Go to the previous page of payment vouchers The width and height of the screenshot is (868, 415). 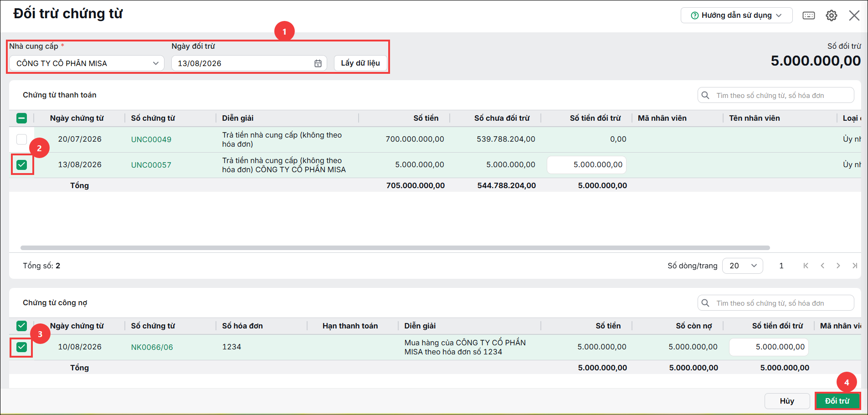click(822, 266)
